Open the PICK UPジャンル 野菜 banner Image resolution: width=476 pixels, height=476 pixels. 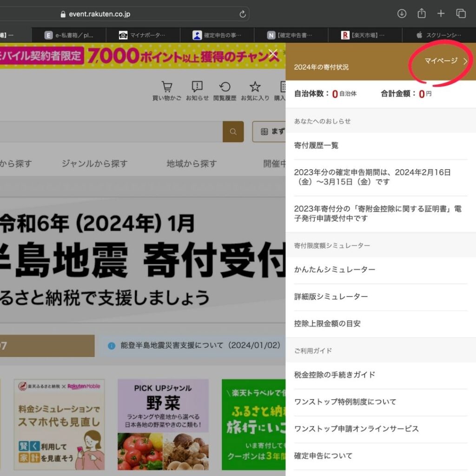click(x=163, y=424)
